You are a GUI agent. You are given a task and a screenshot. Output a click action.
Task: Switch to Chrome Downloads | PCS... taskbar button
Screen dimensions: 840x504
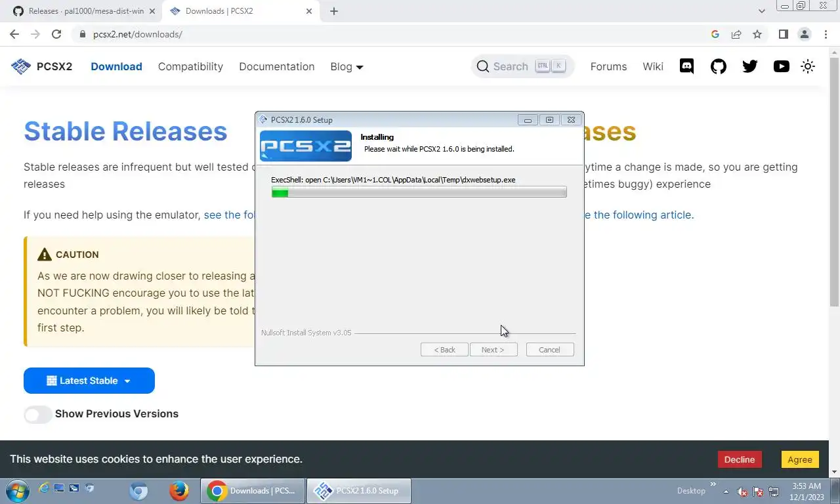252,491
